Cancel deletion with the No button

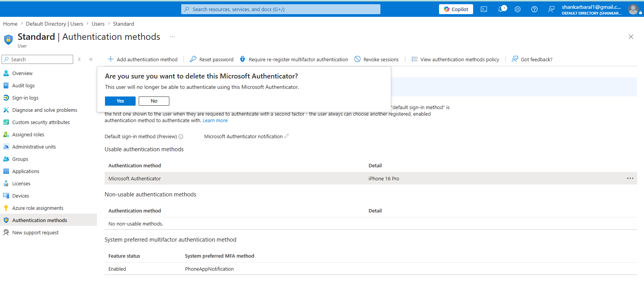[154, 101]
